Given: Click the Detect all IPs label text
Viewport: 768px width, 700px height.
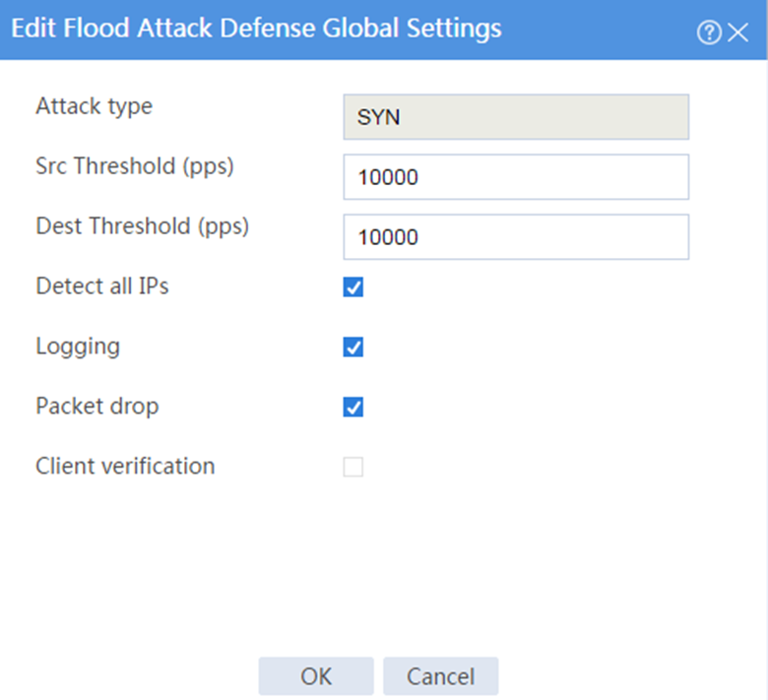Looking at the screenshot, I should click(102, 286).
